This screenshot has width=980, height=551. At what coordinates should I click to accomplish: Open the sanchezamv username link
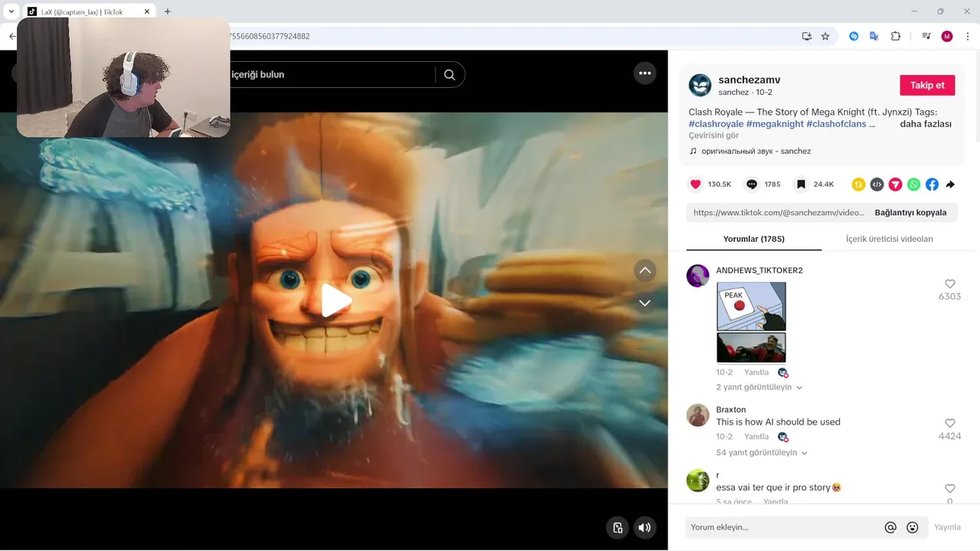[x=749, y=80]
